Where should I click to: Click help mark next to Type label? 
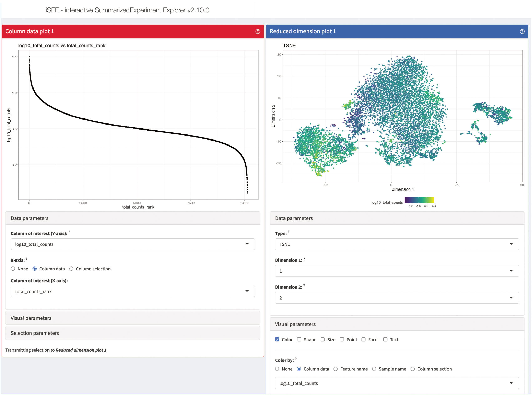(x=288, y=232)
